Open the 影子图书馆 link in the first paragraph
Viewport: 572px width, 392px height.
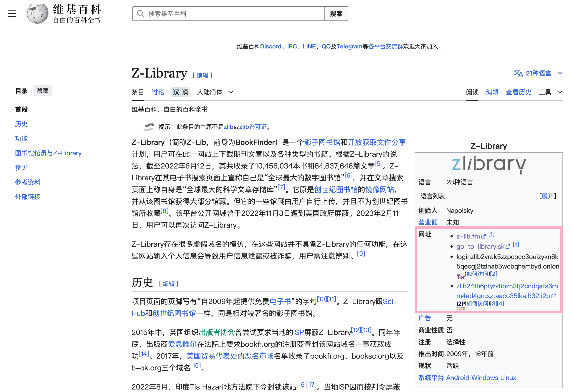coord(322,142)
